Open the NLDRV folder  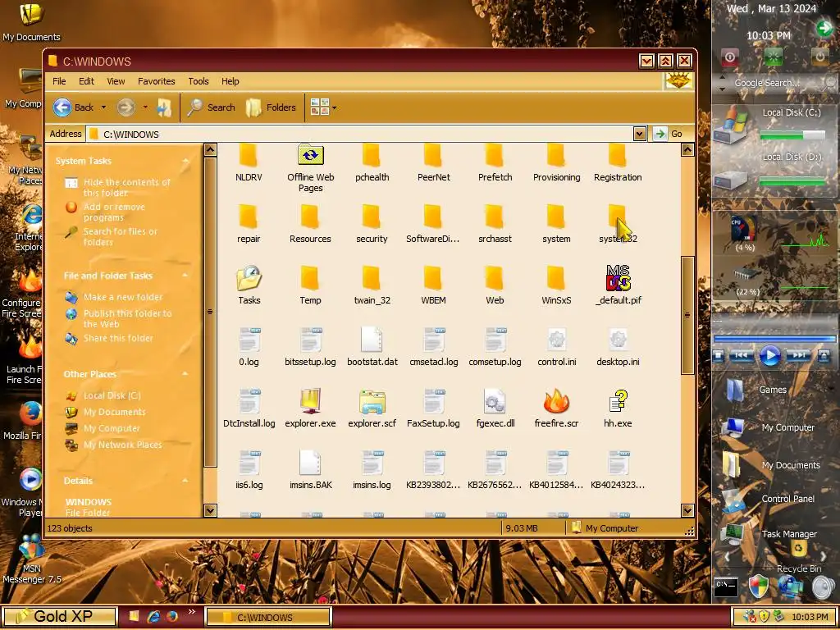(249, 163)
